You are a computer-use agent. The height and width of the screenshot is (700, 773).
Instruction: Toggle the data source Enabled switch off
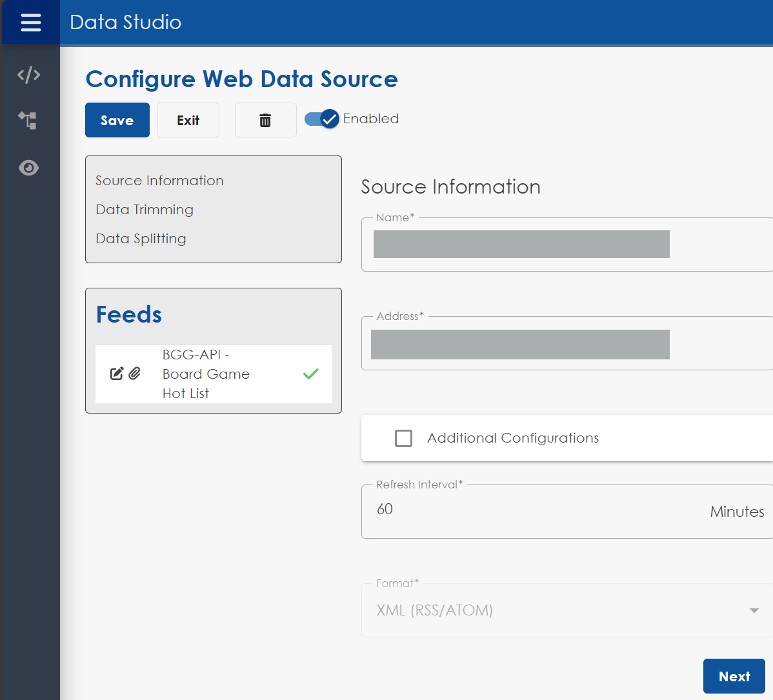coord(321,119)
